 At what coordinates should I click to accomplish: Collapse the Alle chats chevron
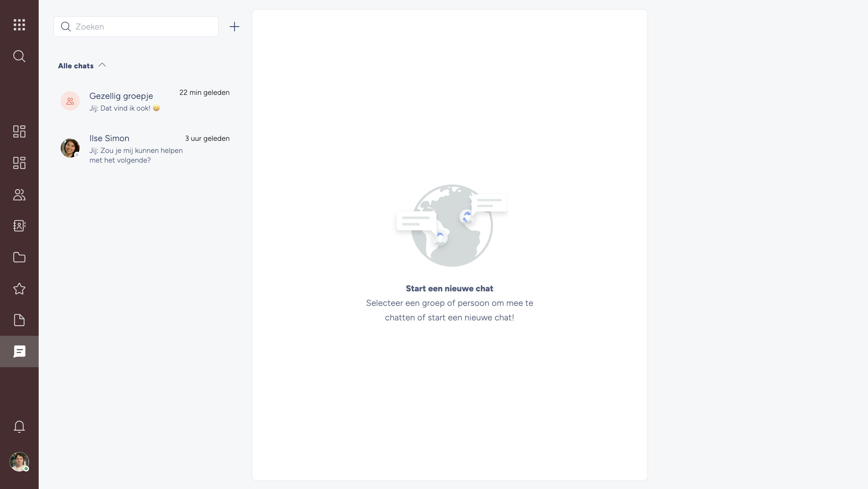[x=102, y=65]
